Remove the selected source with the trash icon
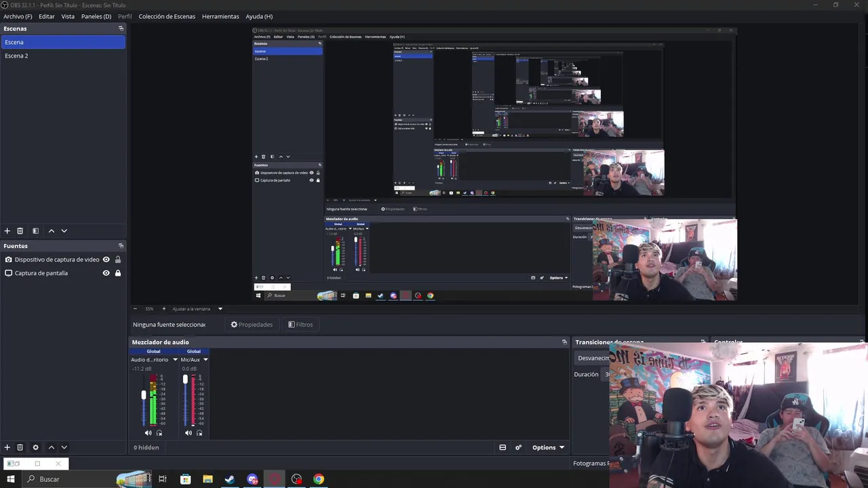The image size is (868, 488). tap(20, 447)
